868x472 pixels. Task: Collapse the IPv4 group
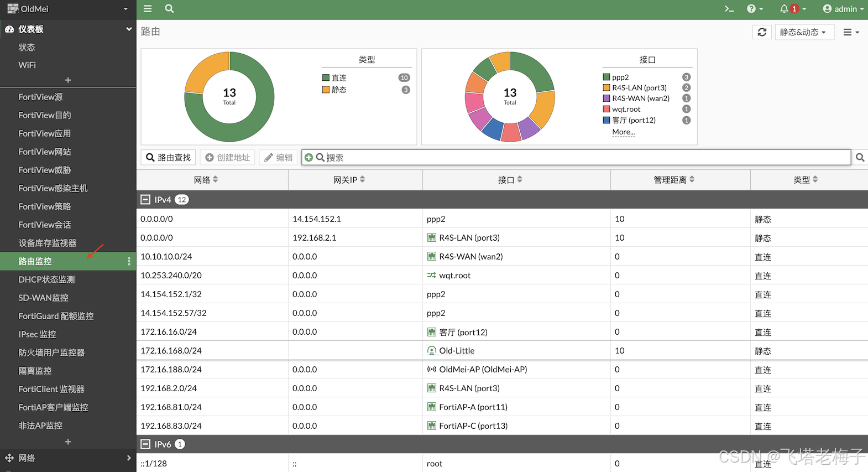point(145,200)
